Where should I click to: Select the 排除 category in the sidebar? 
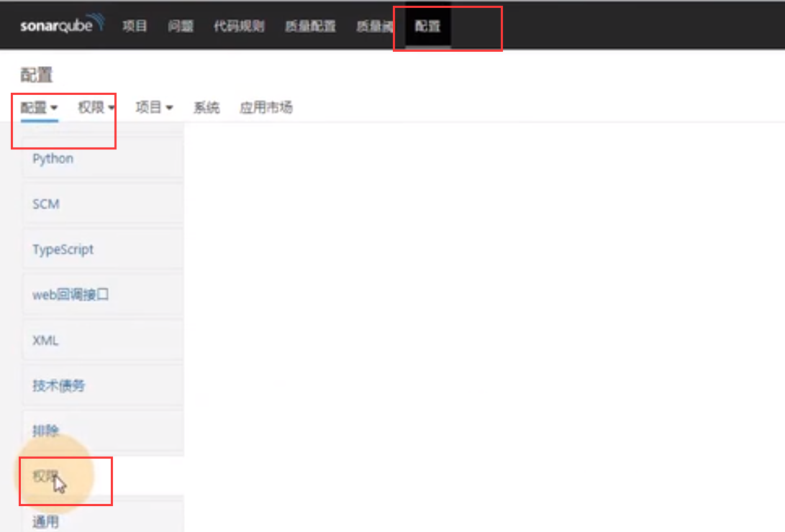(x=46, y=431)
